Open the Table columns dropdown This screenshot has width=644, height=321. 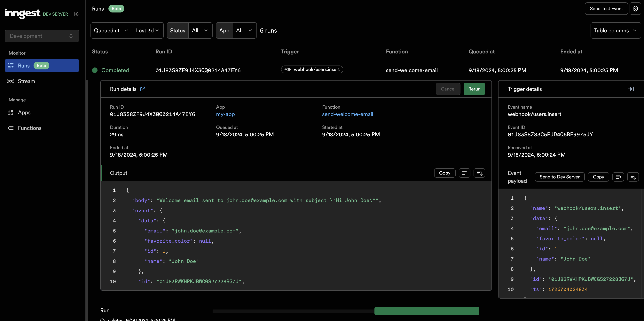pos(615,30)
